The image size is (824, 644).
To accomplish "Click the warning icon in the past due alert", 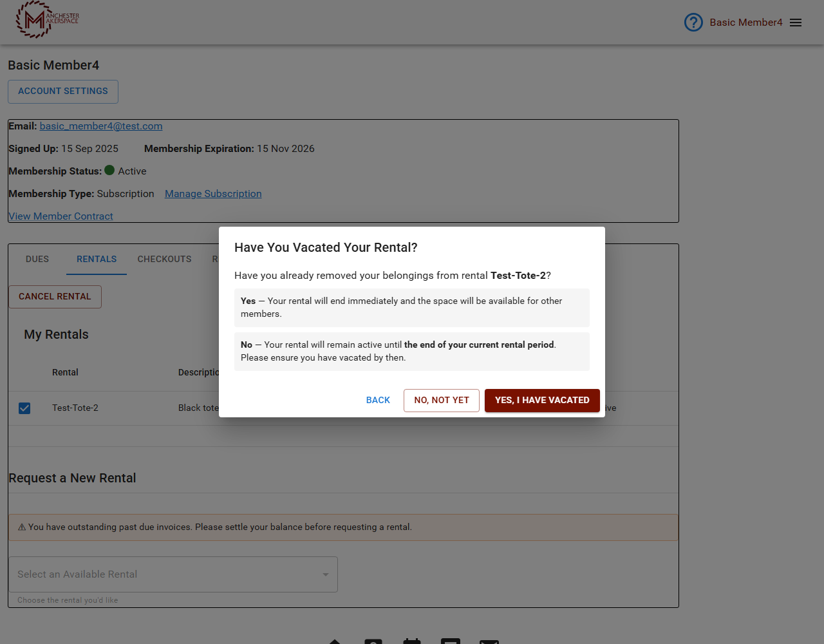I will tap(22, 527).
